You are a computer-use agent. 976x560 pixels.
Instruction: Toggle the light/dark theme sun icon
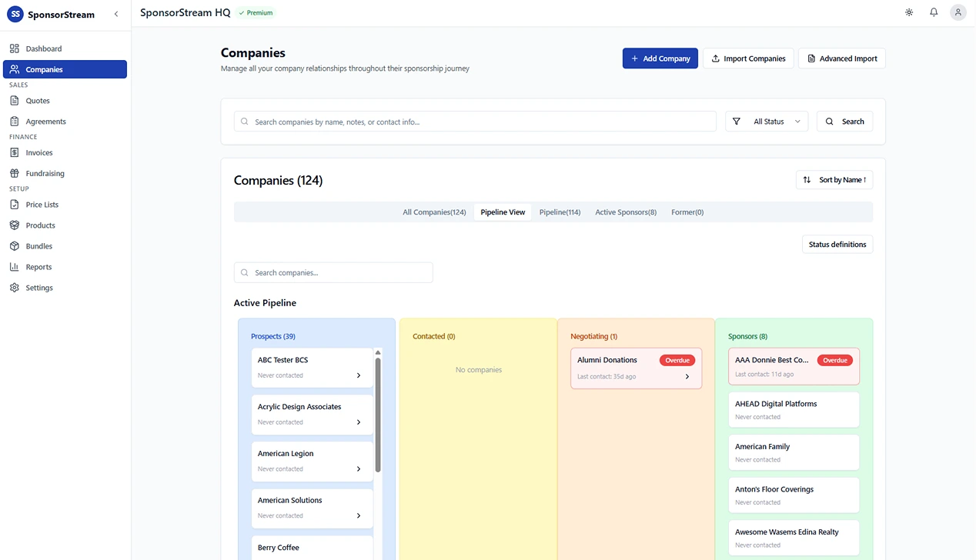(909, 12)
